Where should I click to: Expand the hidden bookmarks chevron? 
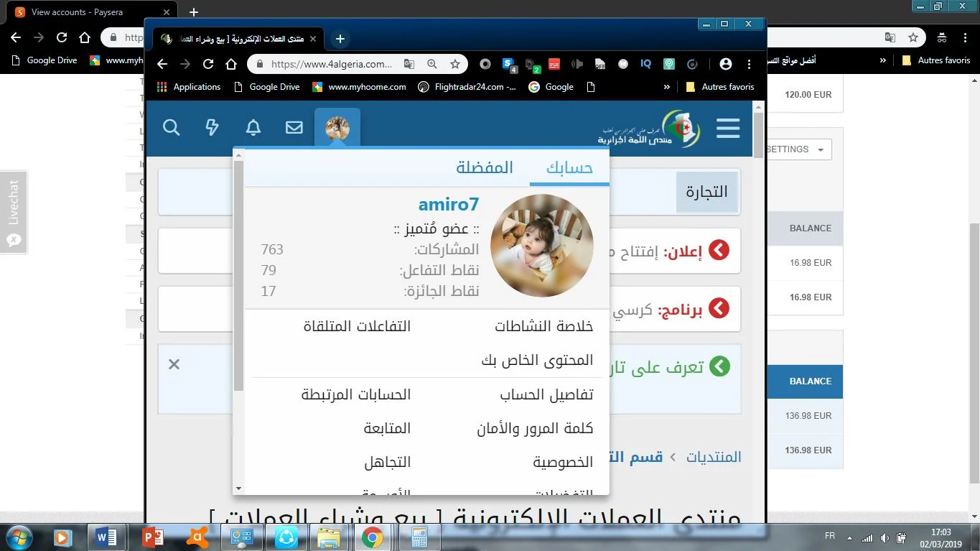tap(666, 87)
